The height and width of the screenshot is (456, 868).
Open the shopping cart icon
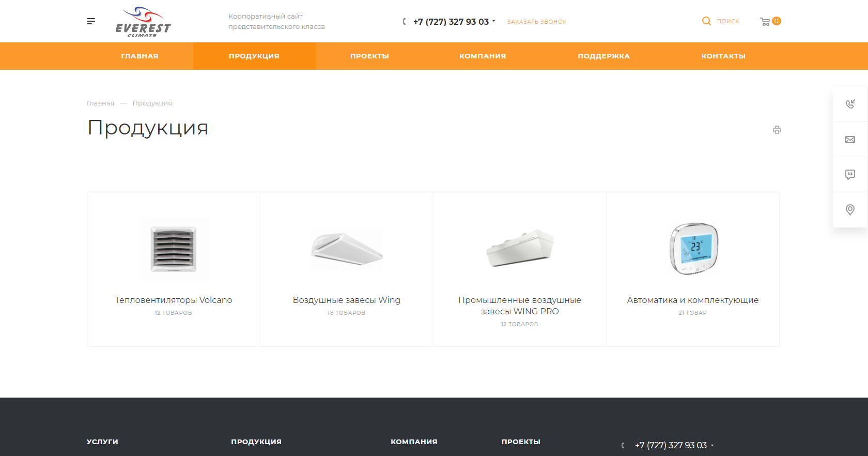click(x=765, y=22)
